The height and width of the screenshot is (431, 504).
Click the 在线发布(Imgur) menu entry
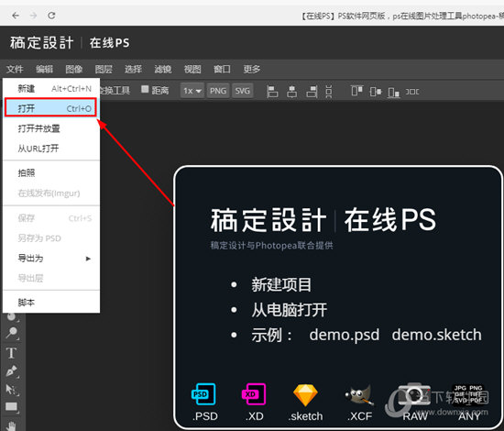[51, 193]
